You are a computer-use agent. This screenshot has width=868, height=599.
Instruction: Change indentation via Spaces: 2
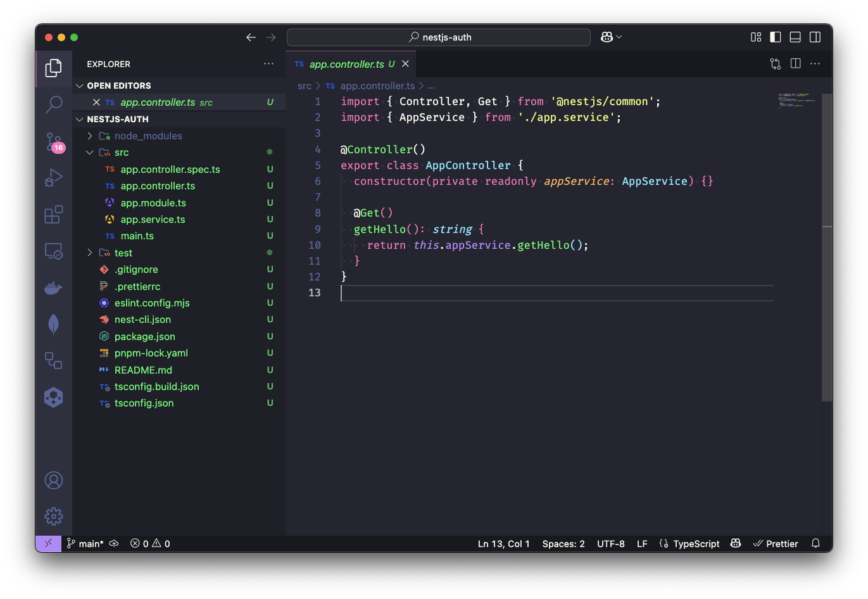point(563,543)
